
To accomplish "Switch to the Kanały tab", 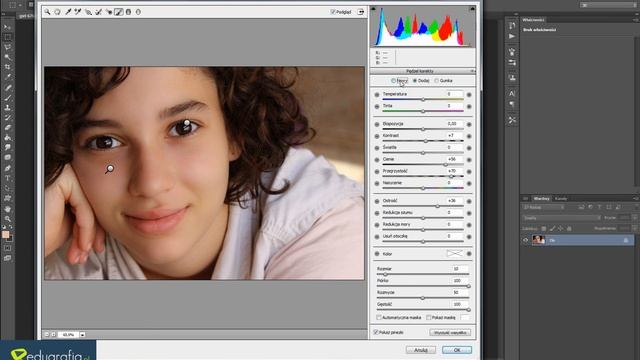I will coord(561,199).
